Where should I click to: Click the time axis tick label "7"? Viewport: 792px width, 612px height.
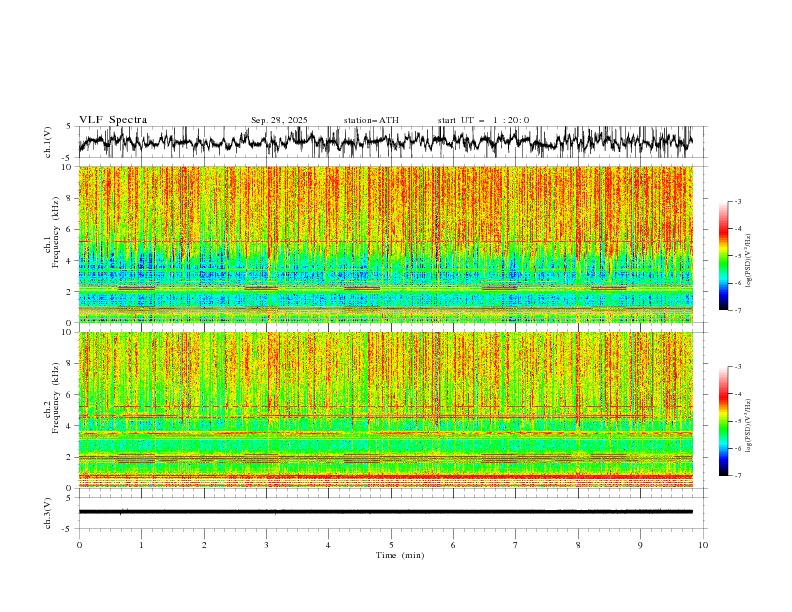coord(516,545)
